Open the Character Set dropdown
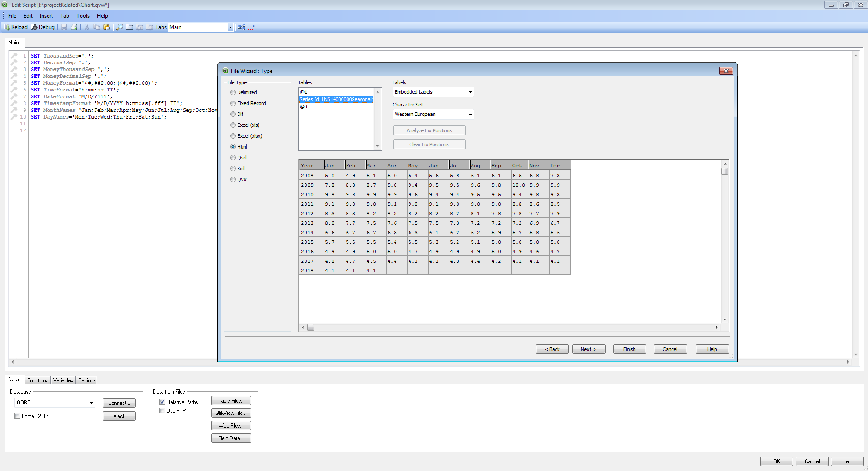This screenshot has width=868, height=471. click(433, 114)
